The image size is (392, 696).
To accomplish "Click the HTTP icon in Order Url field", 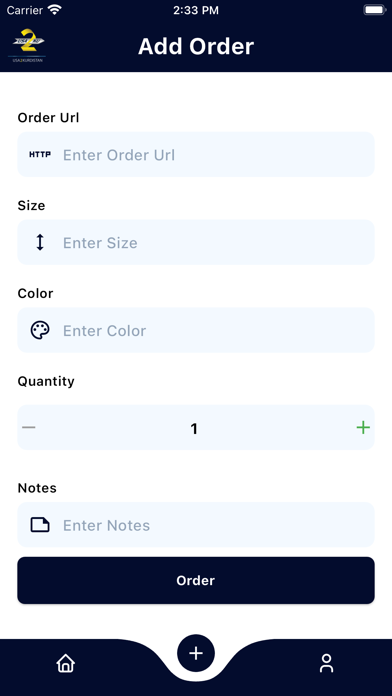I will pyautogui.click(x=40, y=154).
